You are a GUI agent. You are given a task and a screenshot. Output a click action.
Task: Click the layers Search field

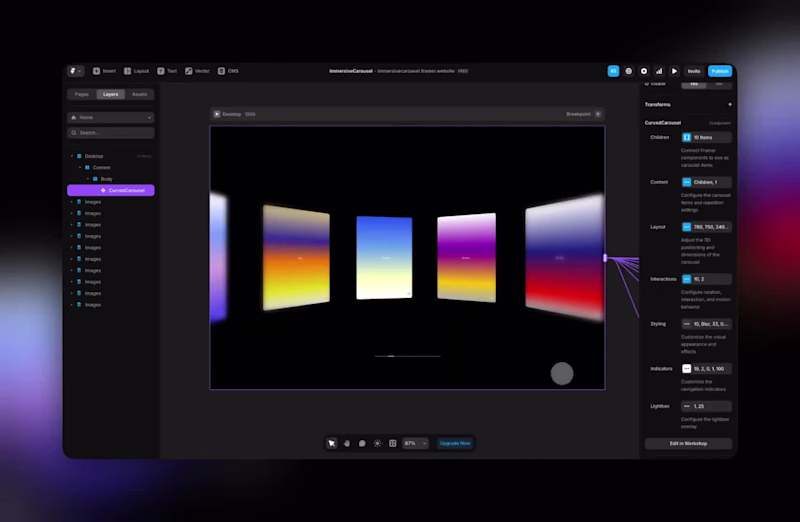pyautogui.click(x=111, y=133)
